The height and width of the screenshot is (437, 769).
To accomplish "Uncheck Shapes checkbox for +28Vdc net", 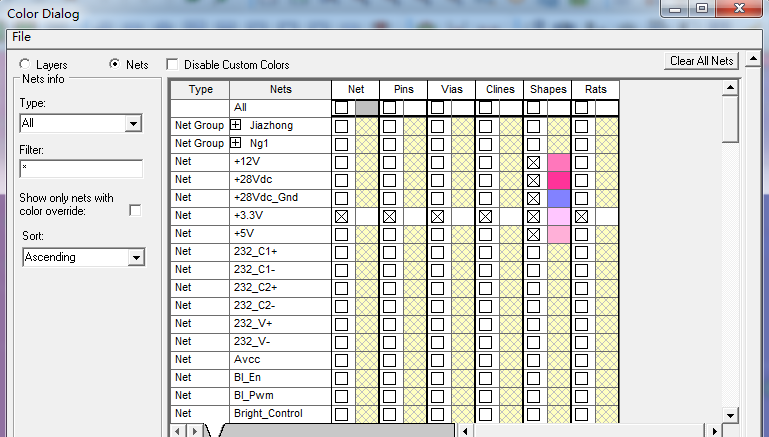I will coord(533,180).
